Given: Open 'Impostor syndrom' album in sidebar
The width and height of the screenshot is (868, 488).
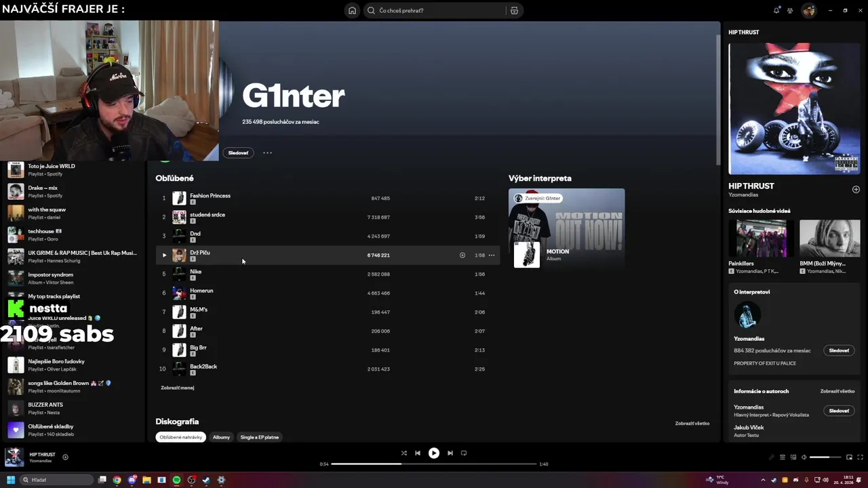Looking at the screenshot, I should point(73,278).
